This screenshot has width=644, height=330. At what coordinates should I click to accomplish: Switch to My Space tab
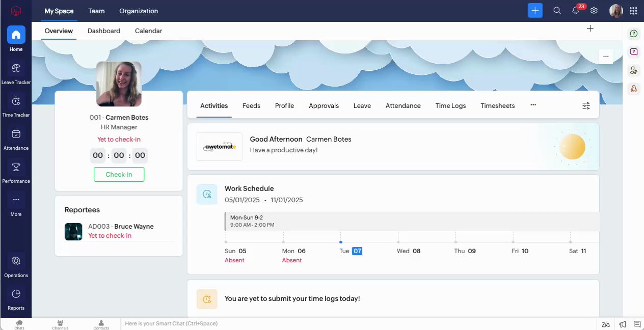tap(59, 11)
